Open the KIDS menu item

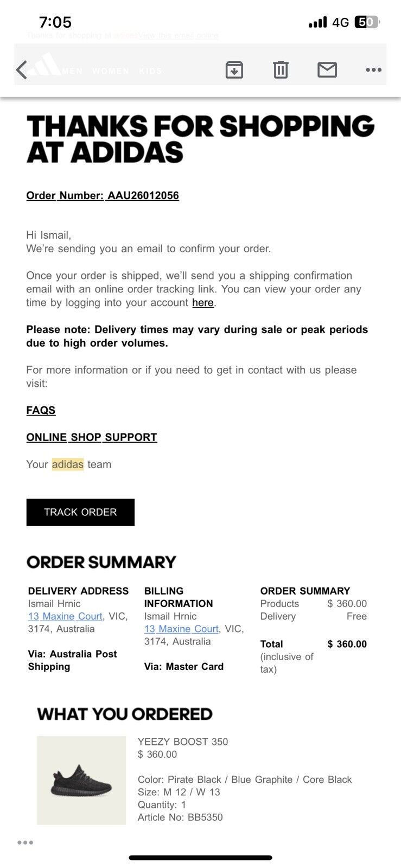(x=150, y=71)
